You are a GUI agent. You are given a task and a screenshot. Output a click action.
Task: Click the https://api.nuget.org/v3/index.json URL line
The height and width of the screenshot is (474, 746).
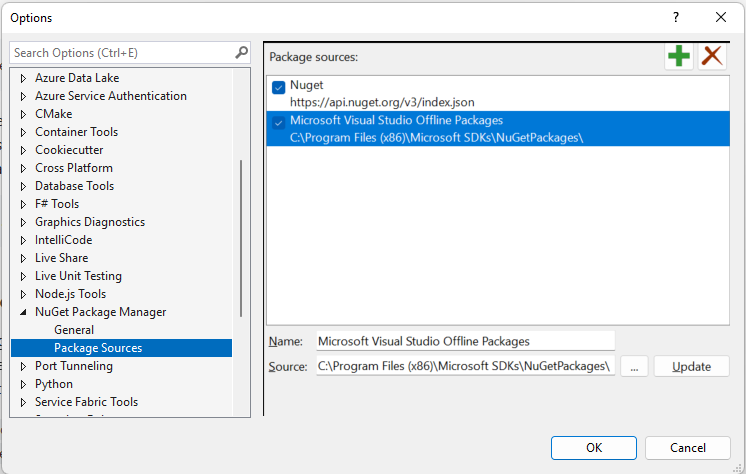click(x=382, y=102)
